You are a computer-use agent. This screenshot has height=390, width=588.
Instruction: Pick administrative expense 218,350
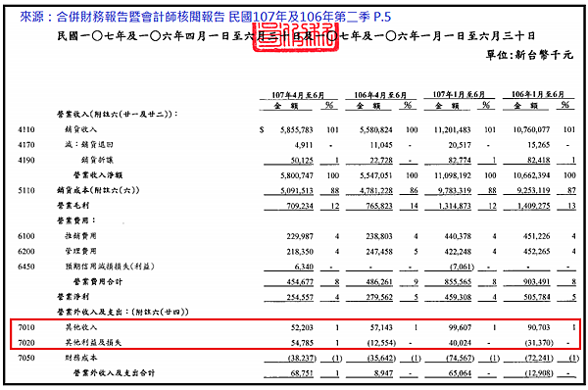300,252
